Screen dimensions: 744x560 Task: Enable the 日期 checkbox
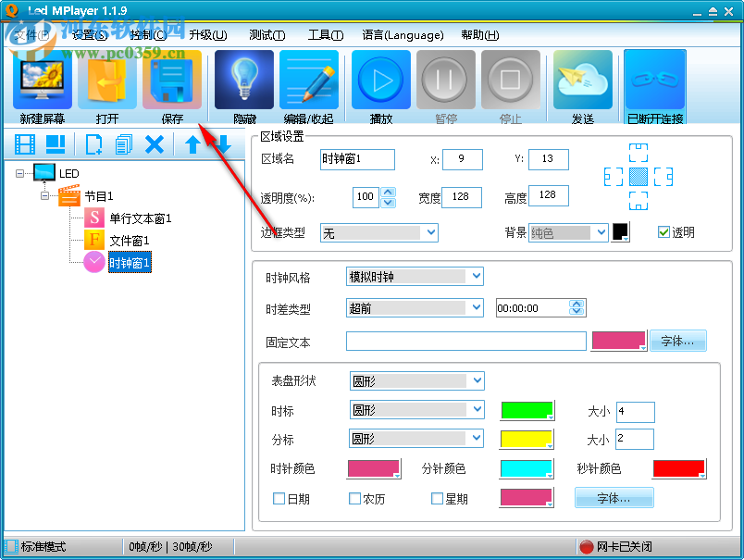tap(279, 498)
